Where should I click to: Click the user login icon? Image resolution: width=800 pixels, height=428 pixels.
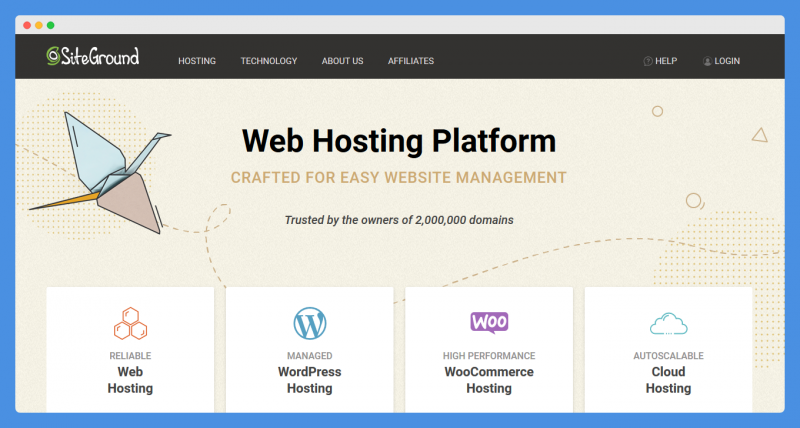707,61
